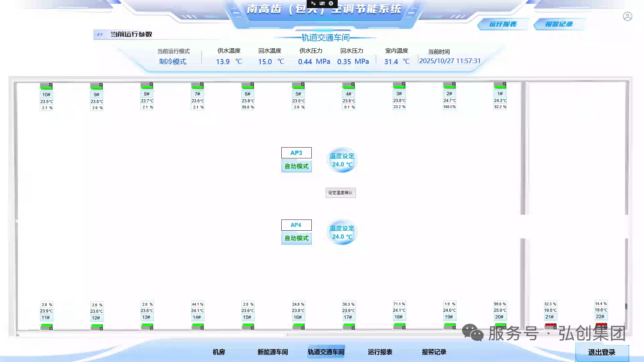Click the close icon in top floating bar

pos(331,3)
